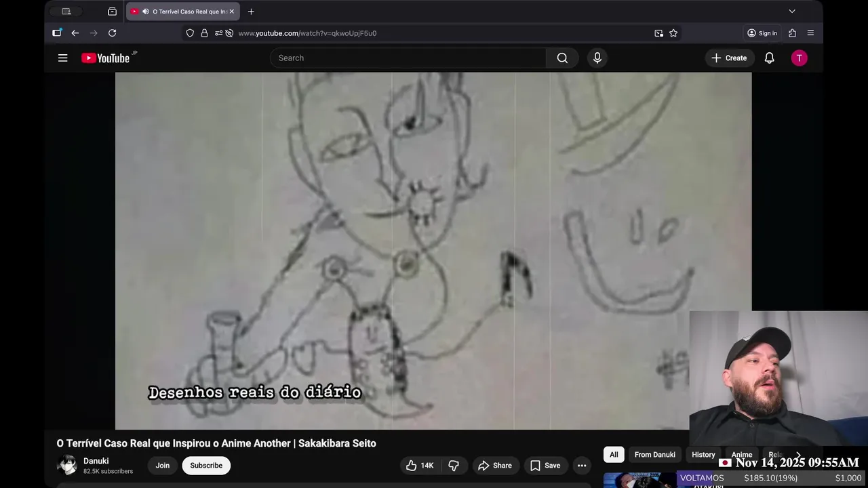Viewport: 868px width, 488px height.
Task: Share this video
Action: point(494,466)
